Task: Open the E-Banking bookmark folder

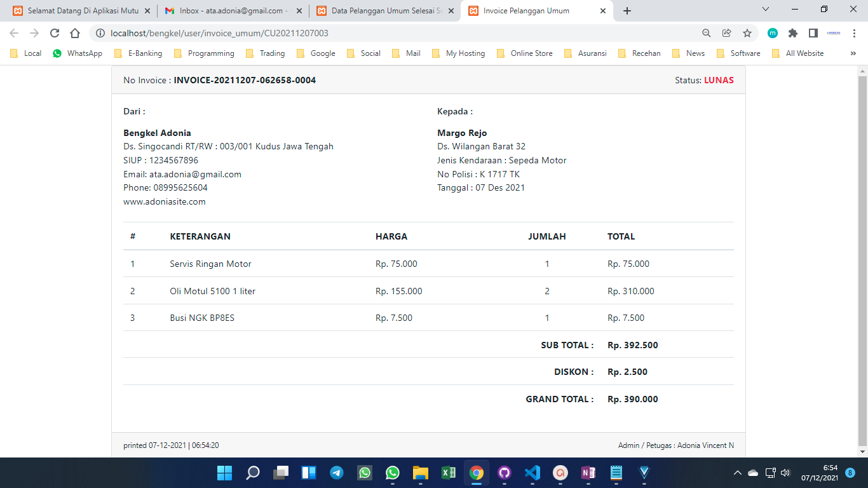Action: click(x=138, y=53)
